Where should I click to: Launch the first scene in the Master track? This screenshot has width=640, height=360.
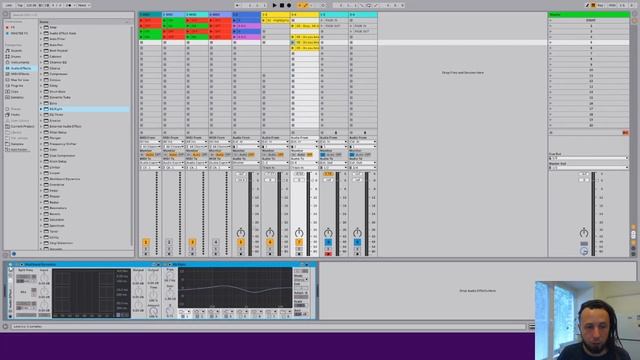pos(551,20)
